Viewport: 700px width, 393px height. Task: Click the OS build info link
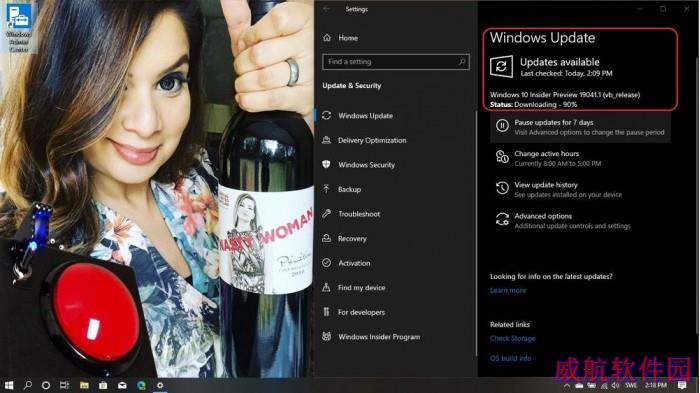tap(510, 358)
